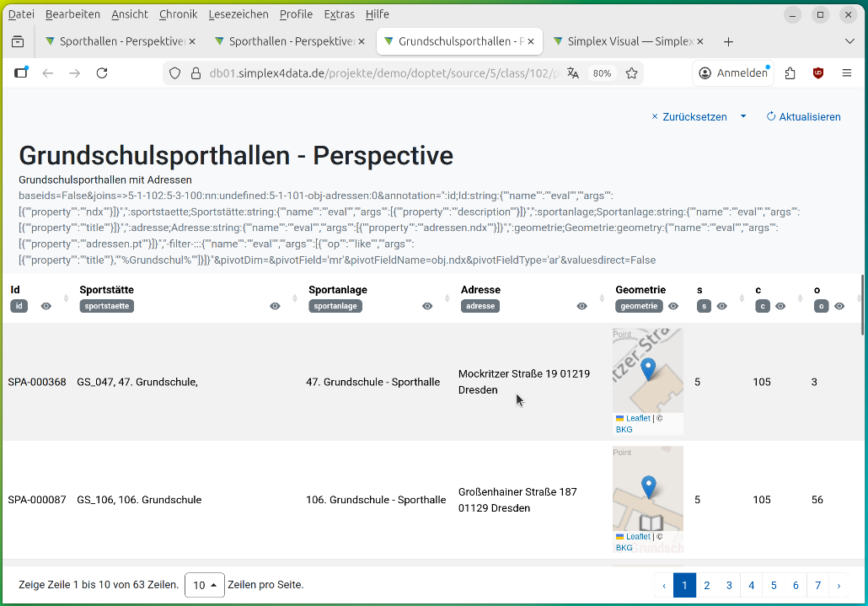Open the Lesezeichen menu
Screen dimensions: 868x606
coord(237,14)
